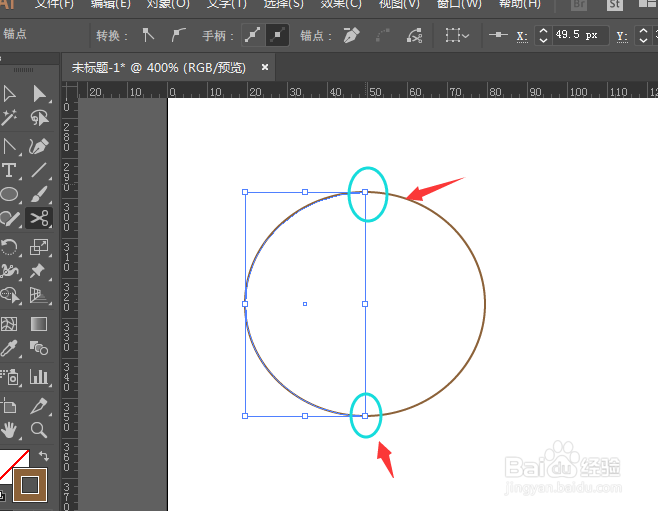Select the Puppet Warp pin tool

(38, 271)
